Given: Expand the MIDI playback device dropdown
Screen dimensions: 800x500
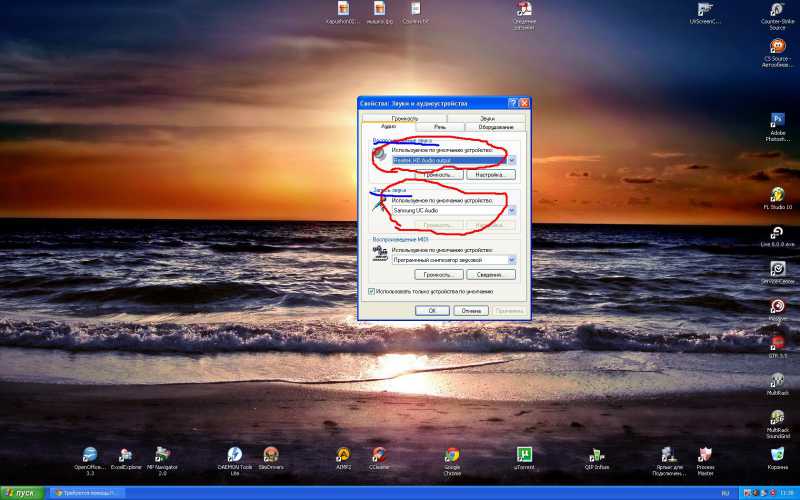Looking at the screenshot, I should tap(511, 260).
